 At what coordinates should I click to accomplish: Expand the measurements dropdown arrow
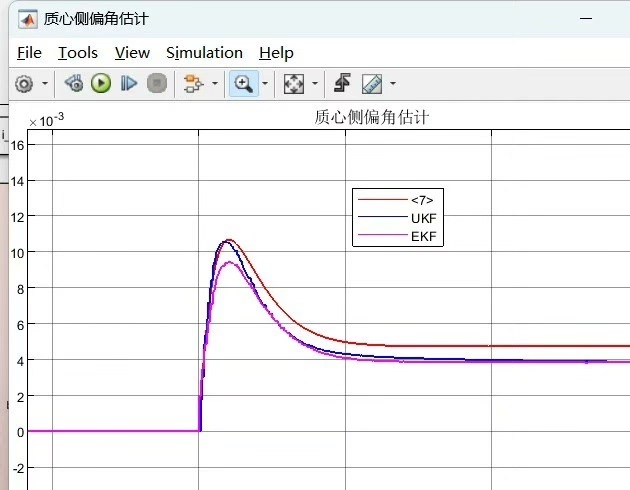click(393, 84)
